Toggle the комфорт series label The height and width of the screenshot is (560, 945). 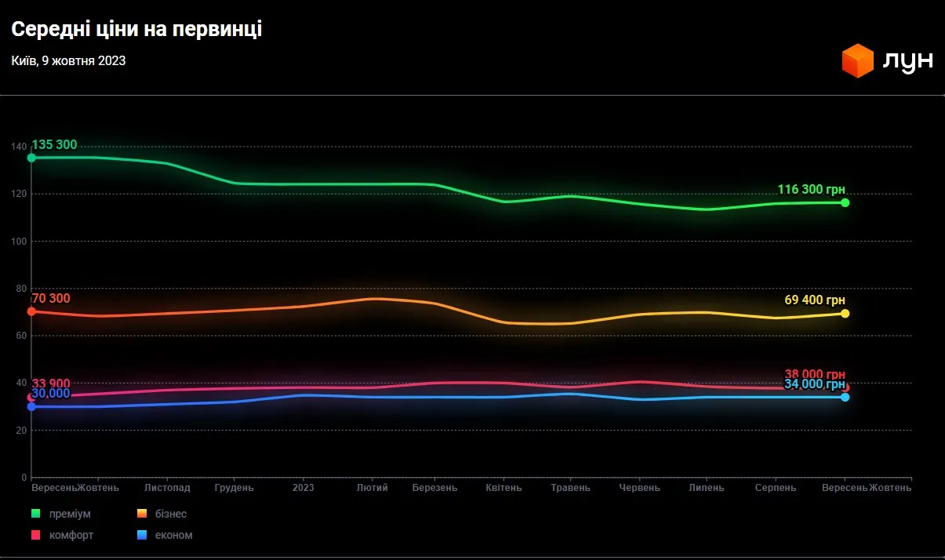71,535
